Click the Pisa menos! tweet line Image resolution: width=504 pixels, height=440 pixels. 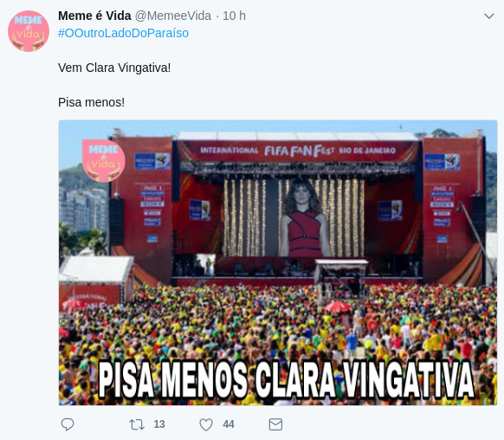pyautogui.click(x=91, y=102)
